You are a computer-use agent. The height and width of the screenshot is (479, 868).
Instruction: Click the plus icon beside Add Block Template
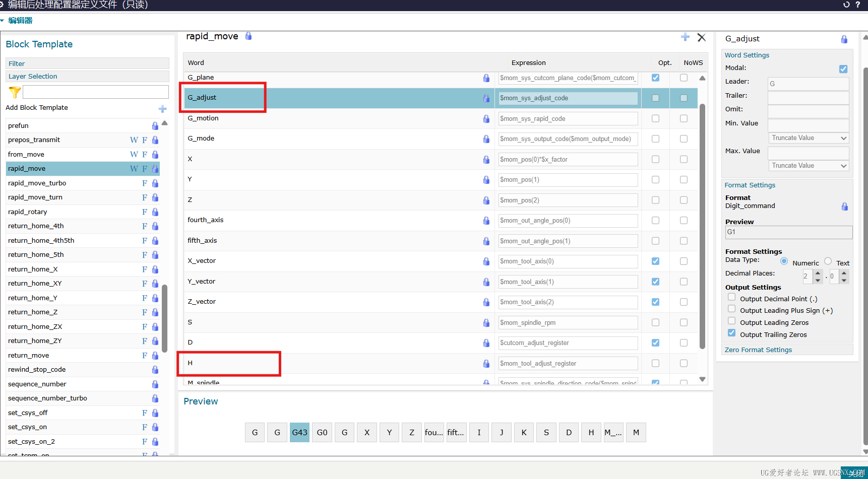tap(162, 109)
